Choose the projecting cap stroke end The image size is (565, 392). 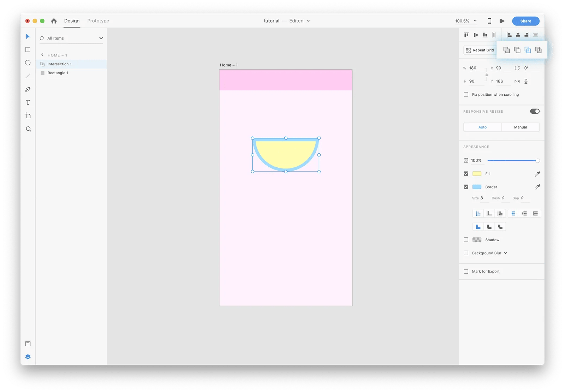536,213
